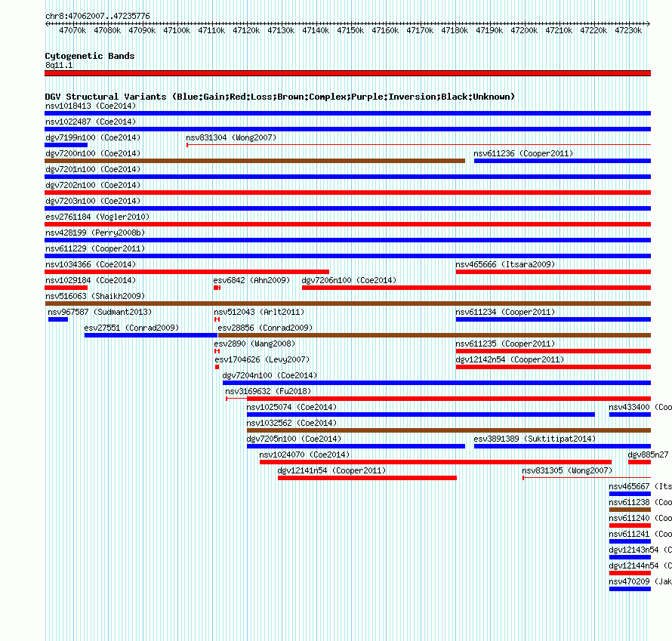Click the brown dgv7200n100 complex bar

pyautogui.click(x=254, y=161)
